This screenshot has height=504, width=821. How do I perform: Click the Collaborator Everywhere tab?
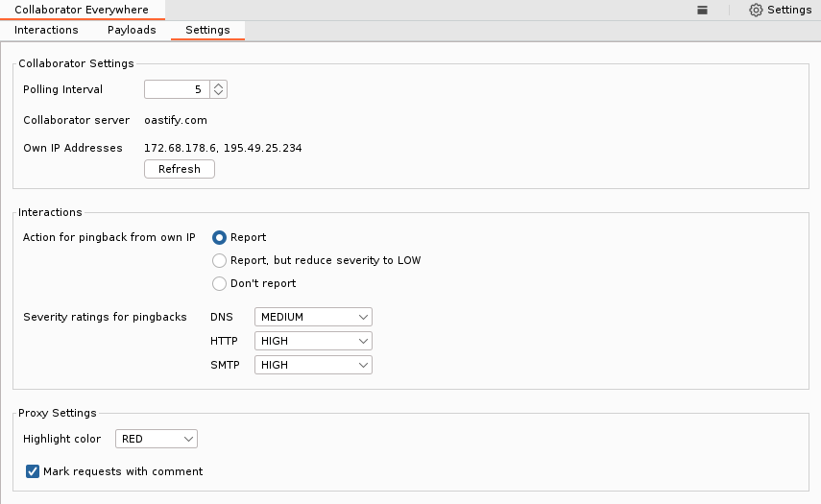[82, 10]
